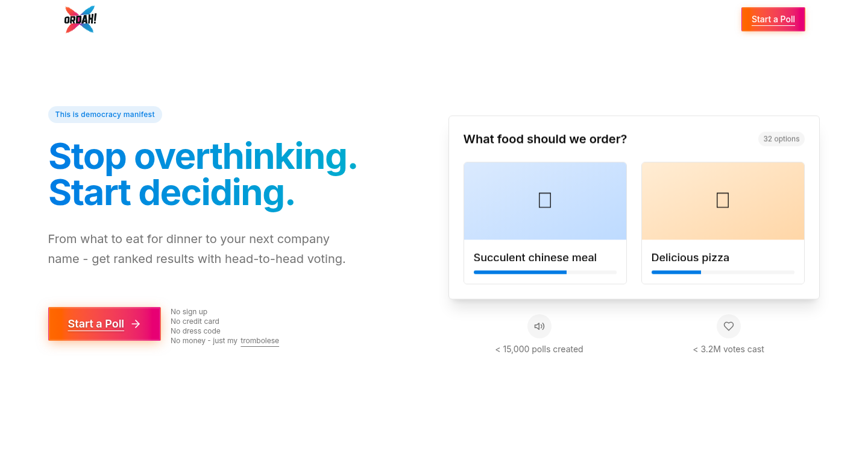Image resolution: width=868 pixels, height=459 pixels.
Task: Select the Succulent chinese meal card
Action: point(545,223)
